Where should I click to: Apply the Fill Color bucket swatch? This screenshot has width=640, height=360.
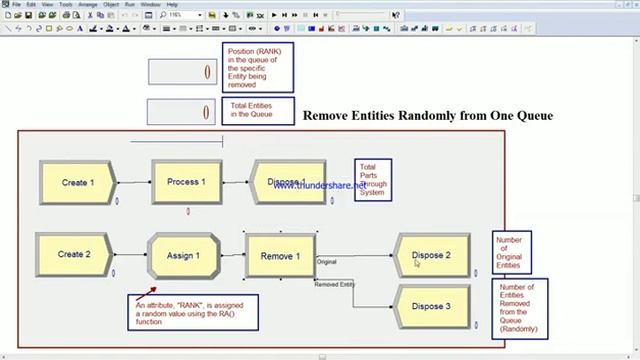[x=110, y=29]
